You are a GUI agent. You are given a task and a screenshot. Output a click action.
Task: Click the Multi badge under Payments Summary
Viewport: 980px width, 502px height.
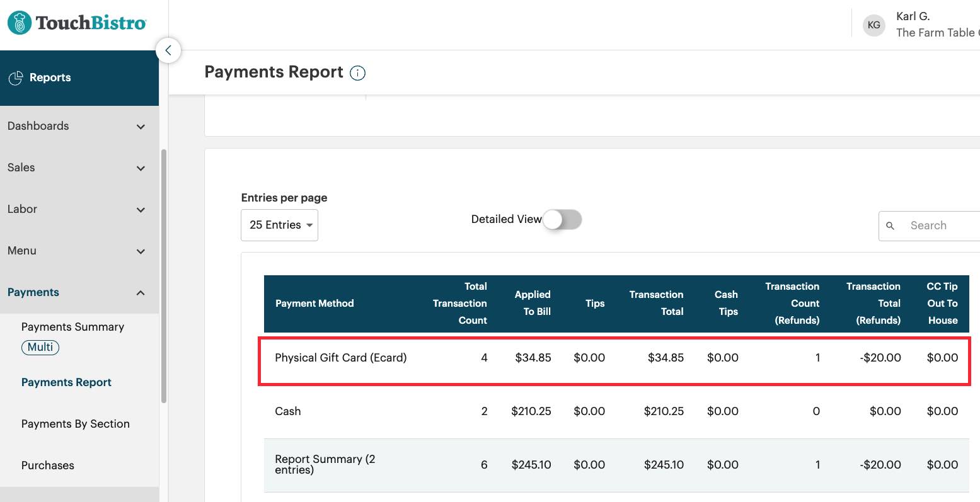click(40, 347)
